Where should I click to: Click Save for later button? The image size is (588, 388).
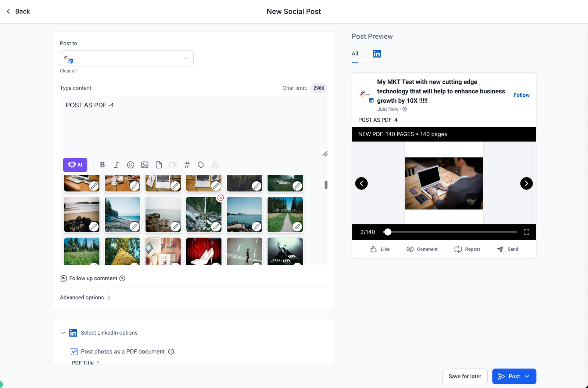click(x=465, y=376)
